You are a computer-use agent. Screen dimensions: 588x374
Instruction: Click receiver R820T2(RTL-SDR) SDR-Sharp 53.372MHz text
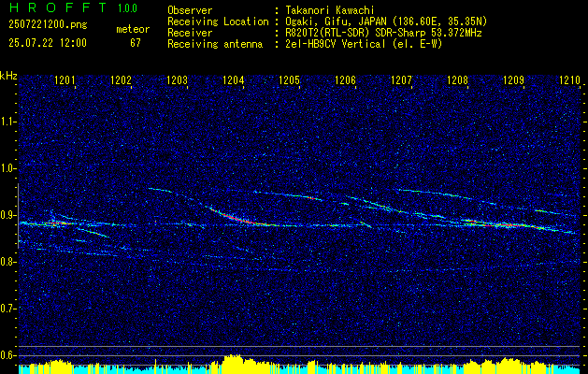(x=383, y=33)
